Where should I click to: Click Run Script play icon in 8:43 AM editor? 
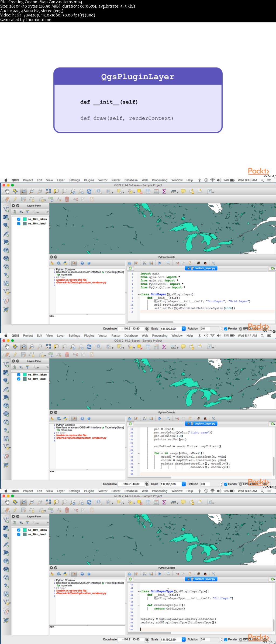pyautogui.click(x=160, y=263)
